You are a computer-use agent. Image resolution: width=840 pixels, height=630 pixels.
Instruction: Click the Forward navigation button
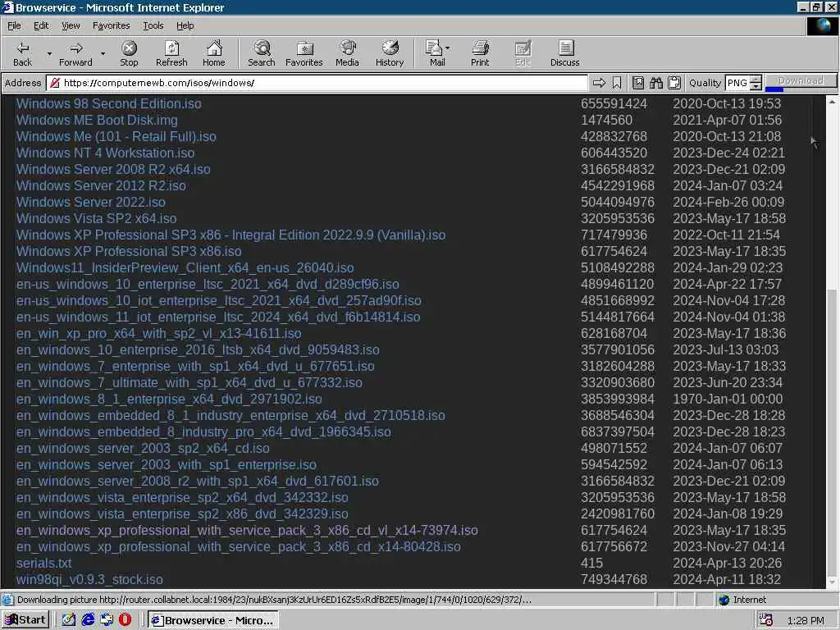(75, 53)
